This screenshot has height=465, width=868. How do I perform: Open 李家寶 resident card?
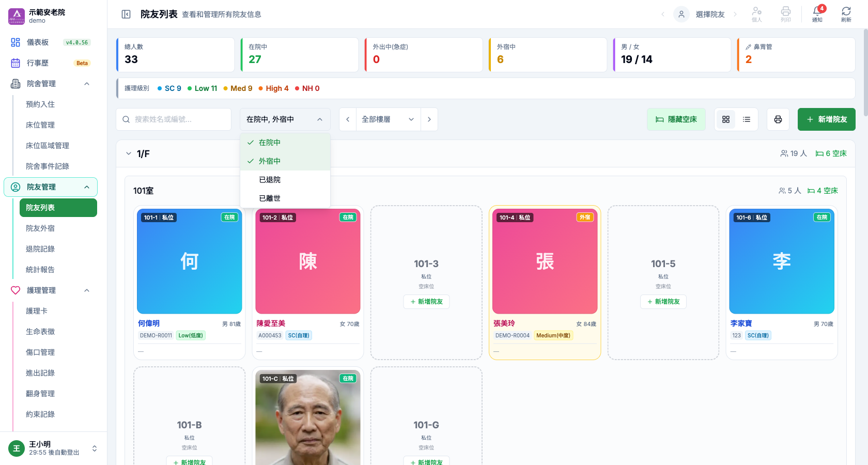pos(782,283)
